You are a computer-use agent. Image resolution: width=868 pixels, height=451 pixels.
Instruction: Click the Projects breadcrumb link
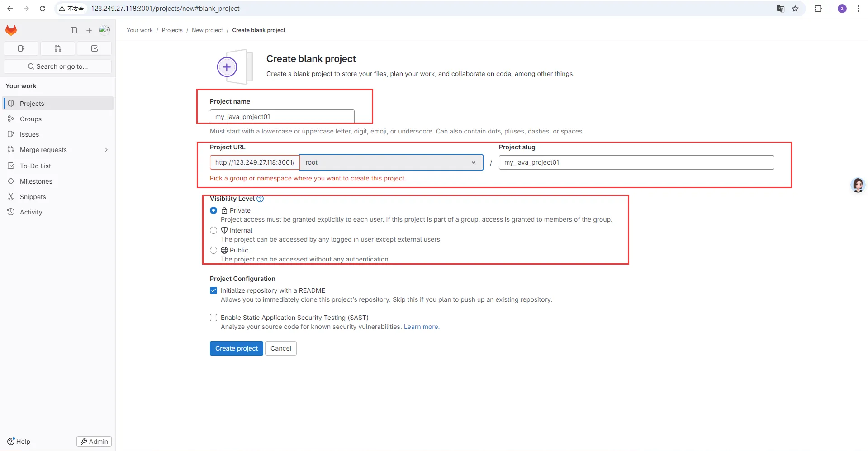pyautogui.click(x=172, y=30)
